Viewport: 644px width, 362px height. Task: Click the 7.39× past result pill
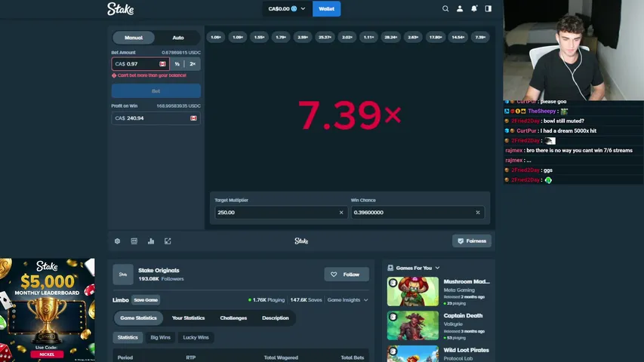click(x=480, y=38)
